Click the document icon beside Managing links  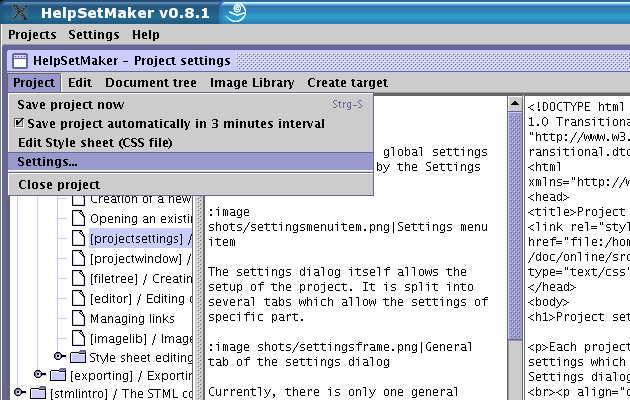coord(78,318)
